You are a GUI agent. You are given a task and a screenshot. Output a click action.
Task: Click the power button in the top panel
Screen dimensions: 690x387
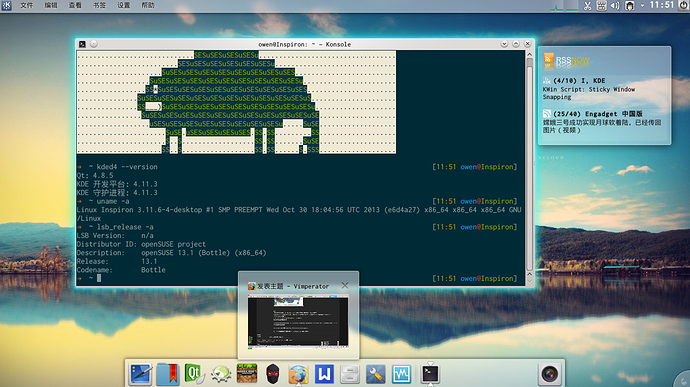click(x=684, y=5)
